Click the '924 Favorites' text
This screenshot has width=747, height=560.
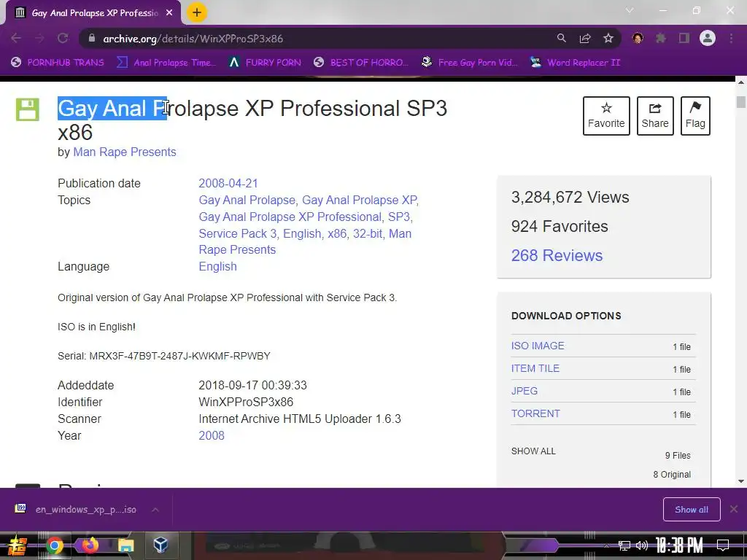(x=560, y=226)
